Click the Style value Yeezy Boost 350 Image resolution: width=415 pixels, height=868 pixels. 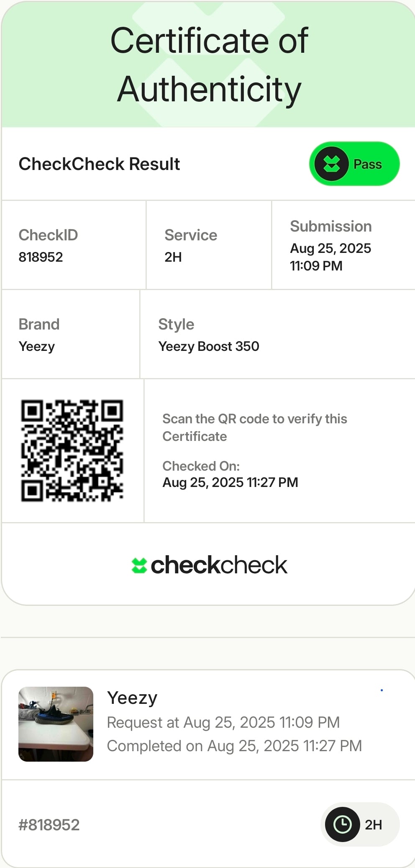[209, 346]
